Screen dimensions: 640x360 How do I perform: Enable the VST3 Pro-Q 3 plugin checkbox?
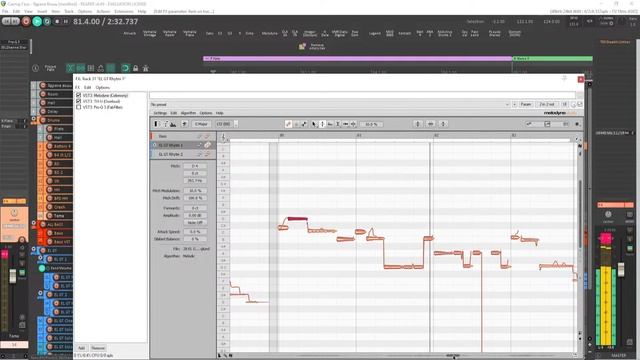(x=78, y=107)
